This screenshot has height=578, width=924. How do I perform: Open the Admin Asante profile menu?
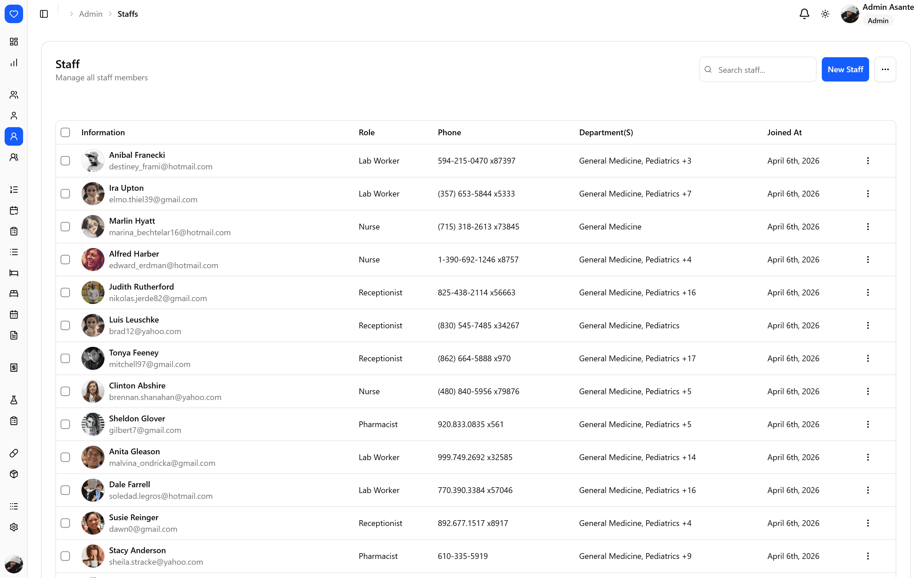[x=877, y=14]
